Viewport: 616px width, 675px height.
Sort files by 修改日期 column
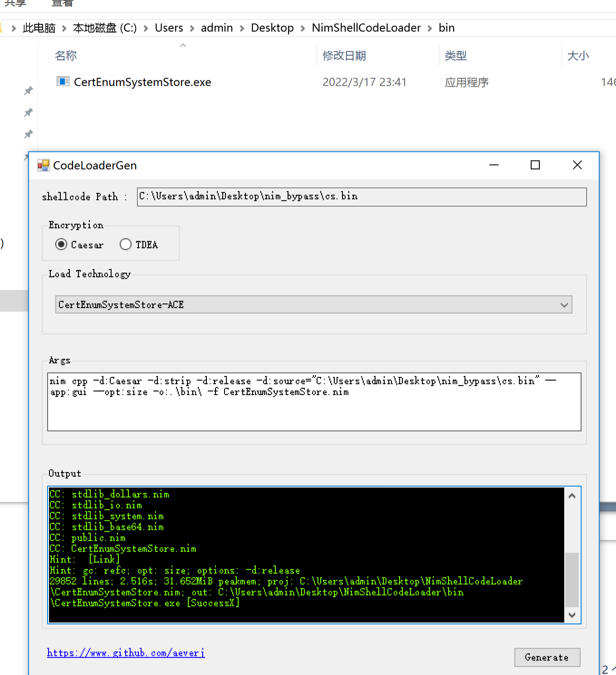[x=344, y=56]
